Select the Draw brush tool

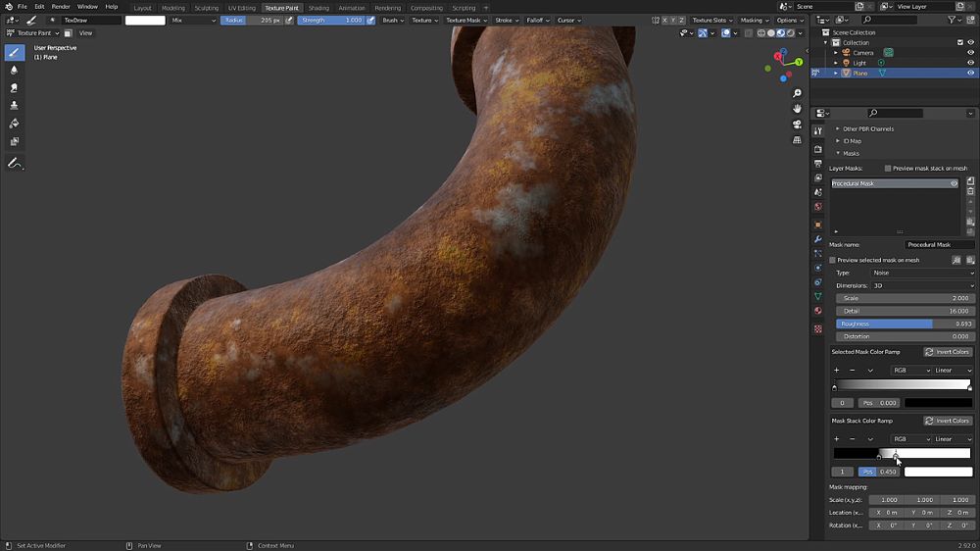(x=14, y=53)
